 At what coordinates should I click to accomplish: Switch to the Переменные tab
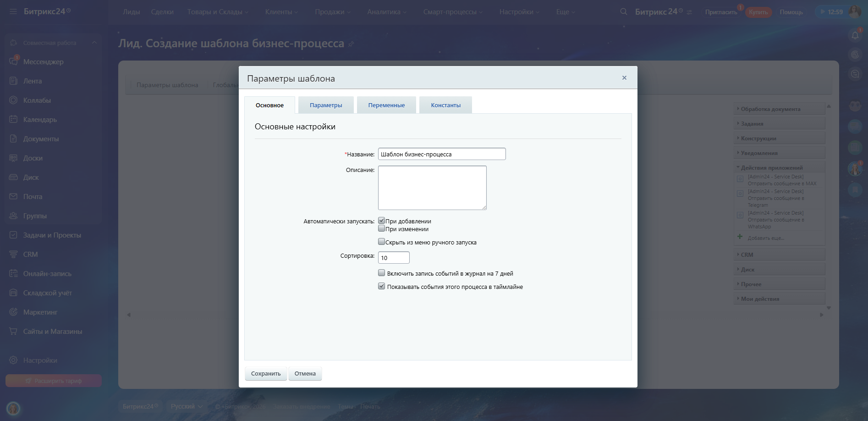(386, 105)
